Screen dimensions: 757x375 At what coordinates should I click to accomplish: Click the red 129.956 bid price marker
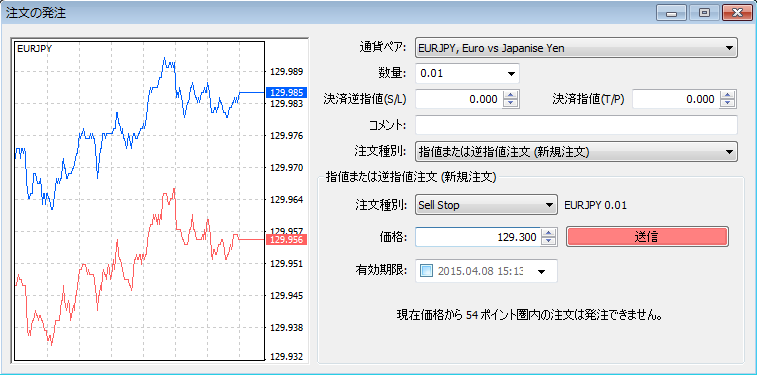point(287,240)
